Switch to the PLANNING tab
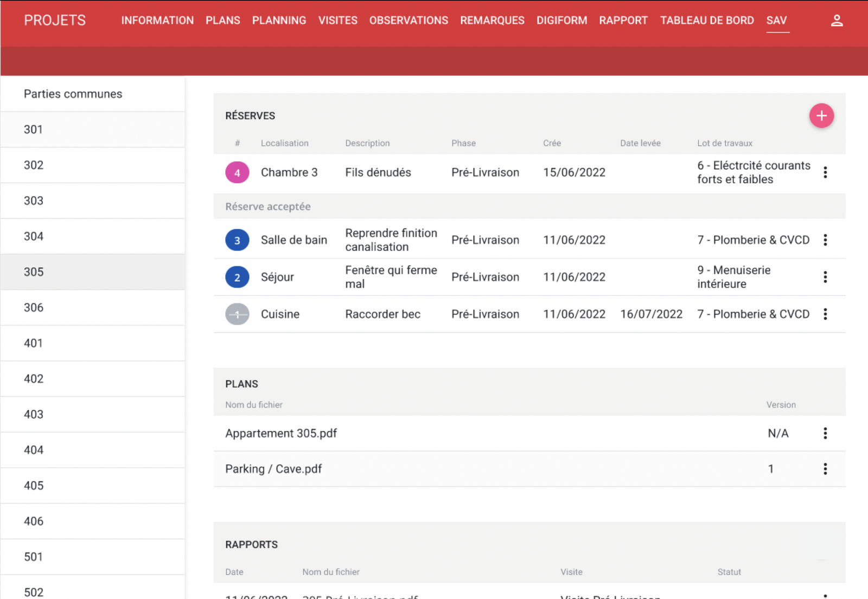The image size is (868, 599). tap(279, 21)
